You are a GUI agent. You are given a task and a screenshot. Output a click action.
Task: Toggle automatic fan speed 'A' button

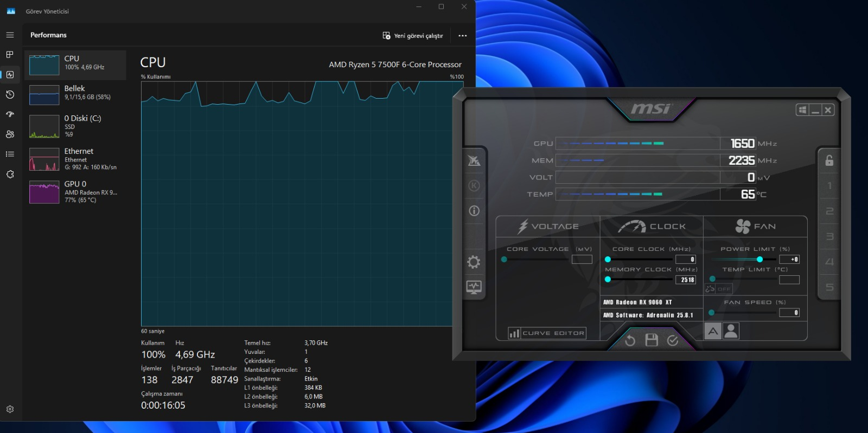(713, 331)
